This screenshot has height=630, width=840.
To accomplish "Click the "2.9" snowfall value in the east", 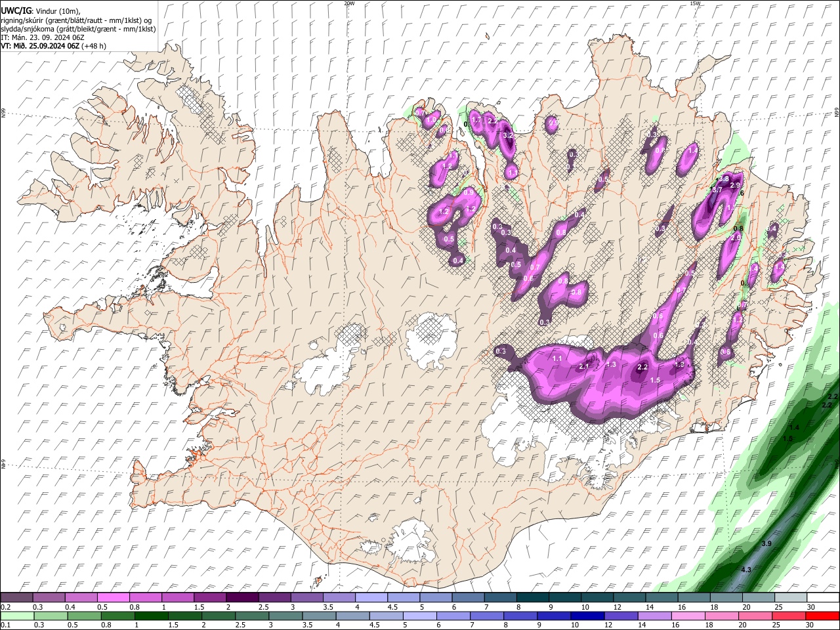I will (x=735, y=186).
